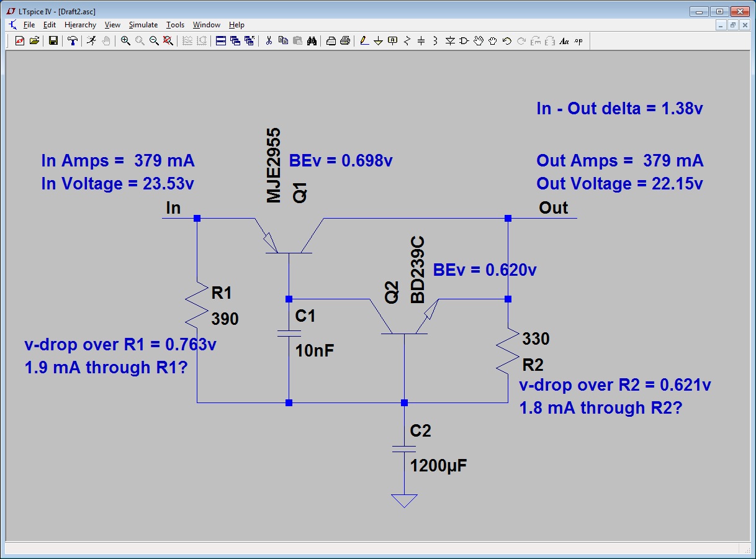Halt simulation using the hand stop icon
Screen dimensions: 756x559
pos(106,41)
